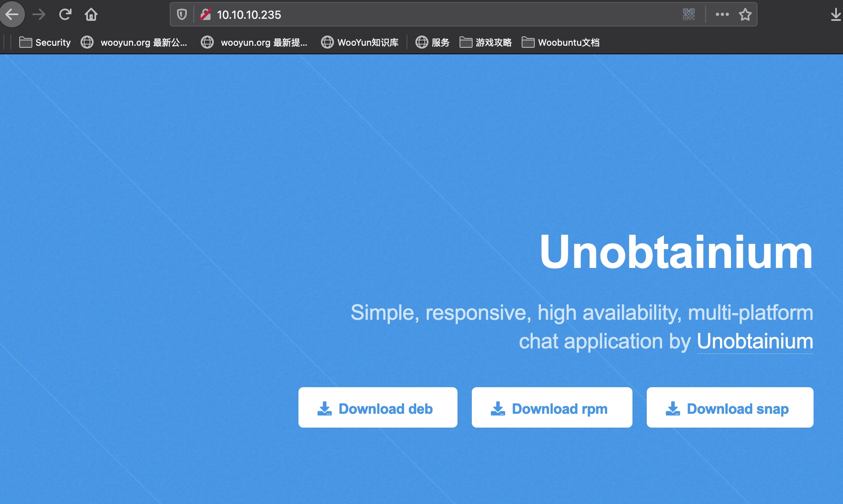
Task: Expand the Security bookmarks folder
Action: [45, 42]
